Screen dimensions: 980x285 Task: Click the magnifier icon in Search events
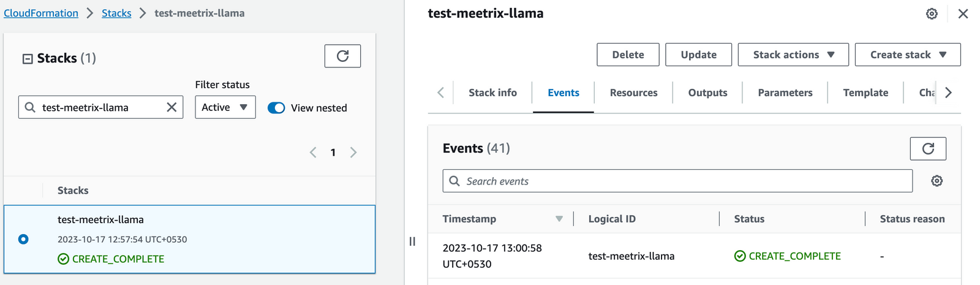click(454, 181)
